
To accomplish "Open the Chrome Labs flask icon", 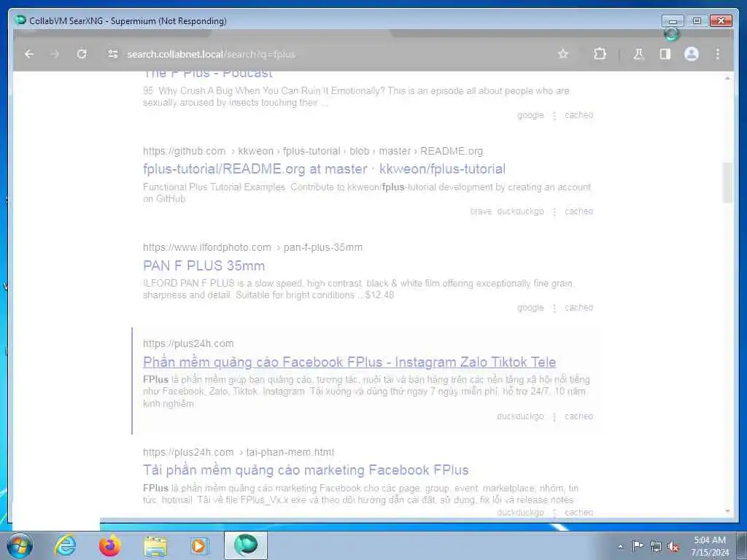I will point(638,54).
